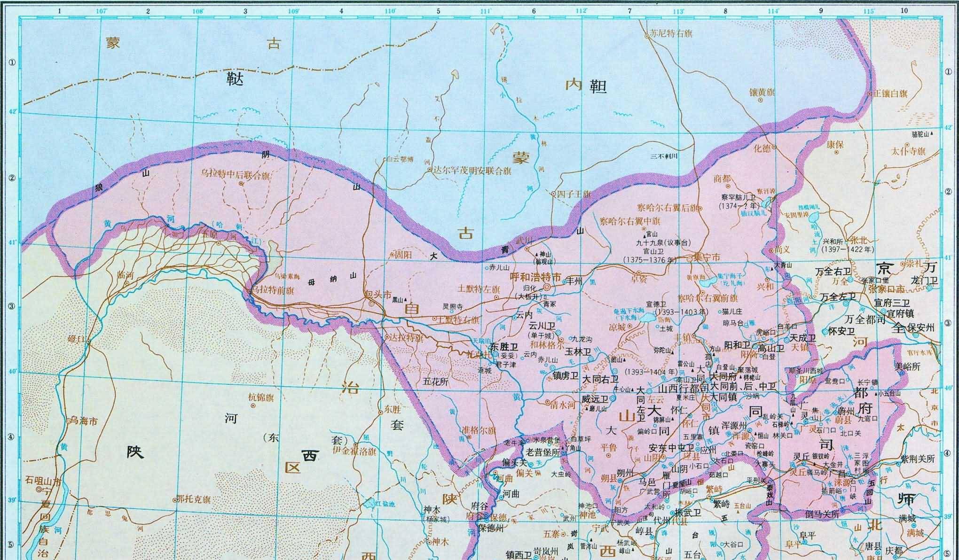959x560 pixels.
Task: Click the 达尔罕茂明安联合旗 label
Action: coord(472,171)
